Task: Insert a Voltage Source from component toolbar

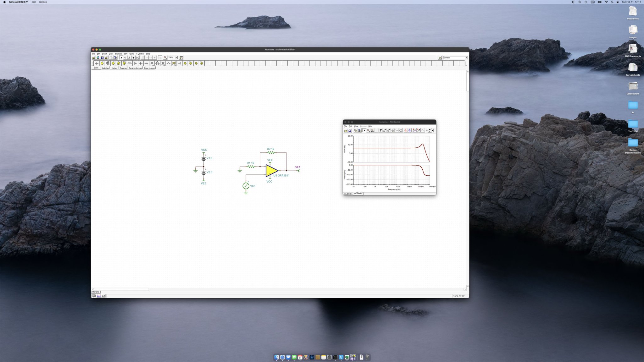Action: (x=102, y=63)
